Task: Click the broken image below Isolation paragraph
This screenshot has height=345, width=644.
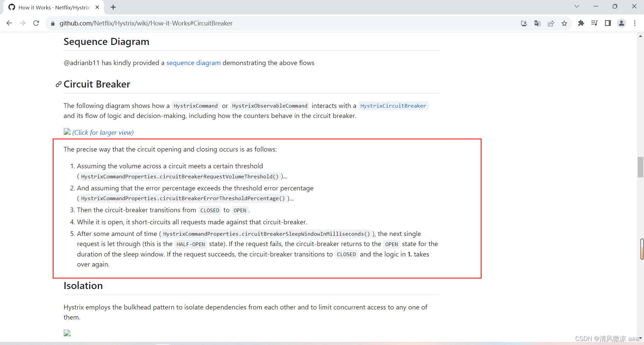Action: click(67, 333)
